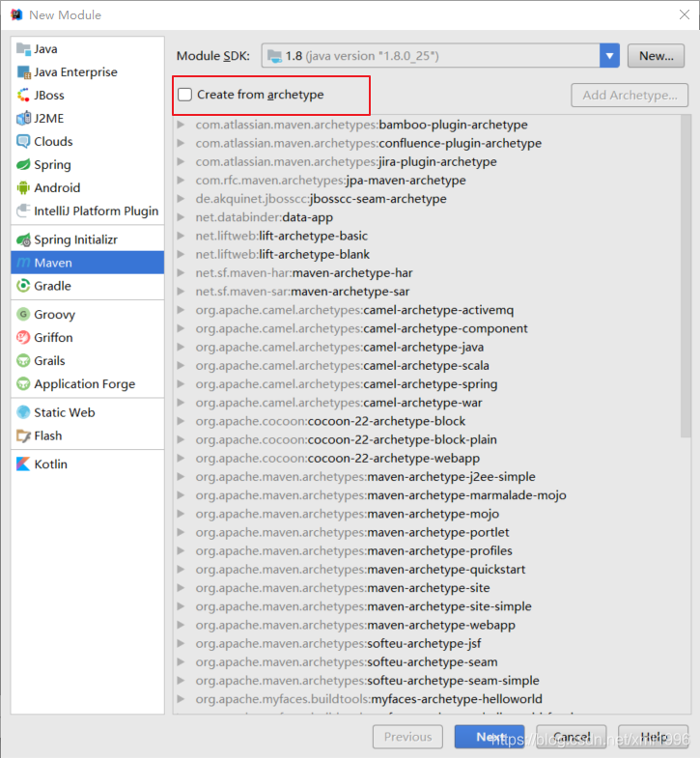
Task: Select the Java folder icon
Action: pyautogui.click(x=23, y=49)
